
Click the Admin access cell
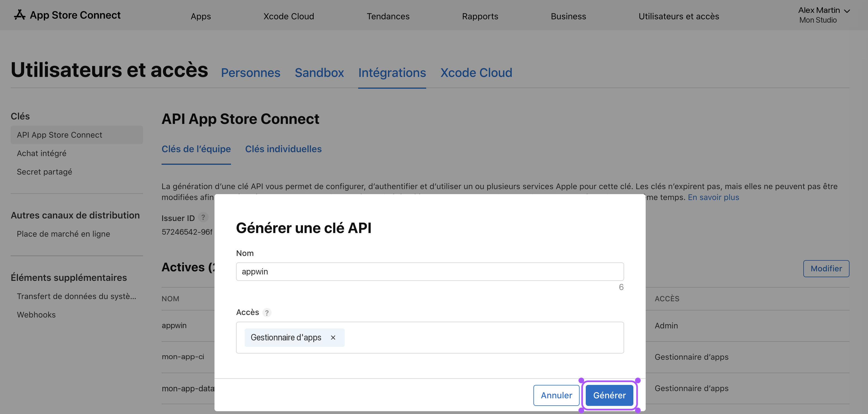(x=666, y=326)
